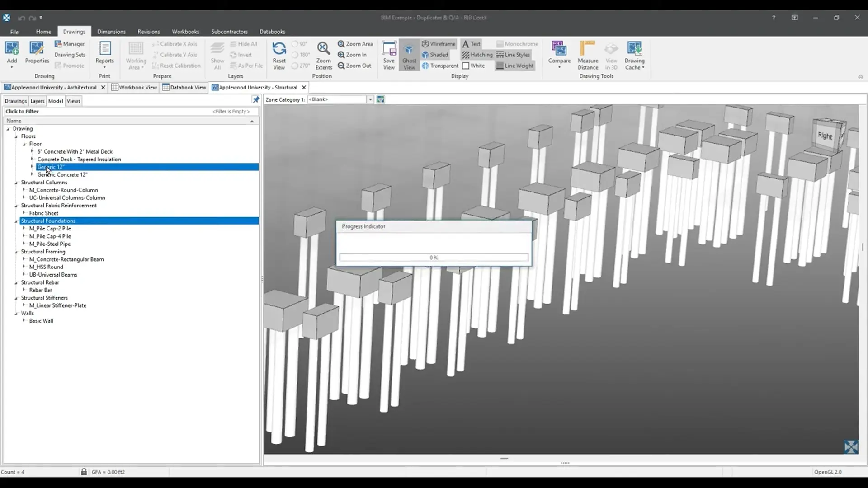Open the Zone Category 1 dropdown
868x488 pixels.
370,99
